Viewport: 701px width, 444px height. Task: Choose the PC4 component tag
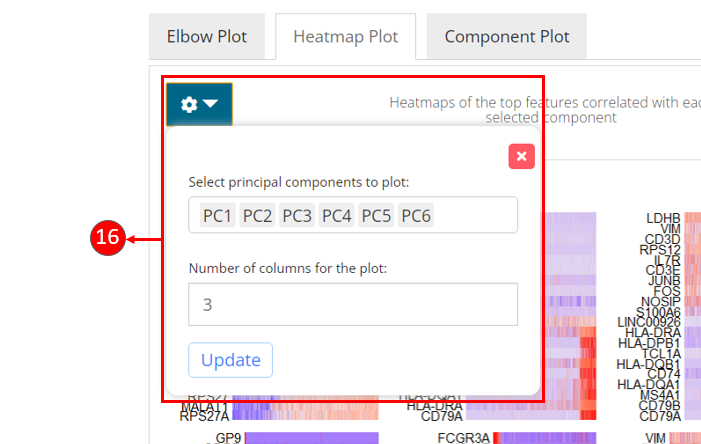(336, 215)
